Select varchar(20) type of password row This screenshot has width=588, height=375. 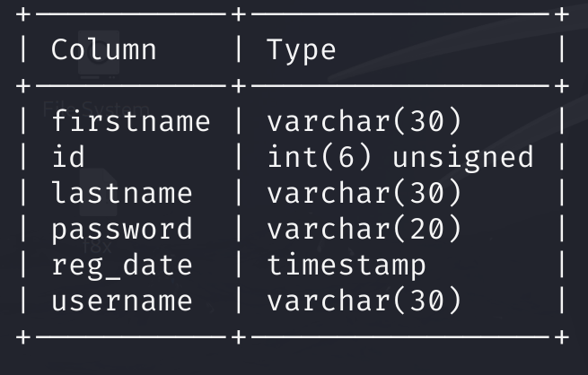[x=364, y=229]
